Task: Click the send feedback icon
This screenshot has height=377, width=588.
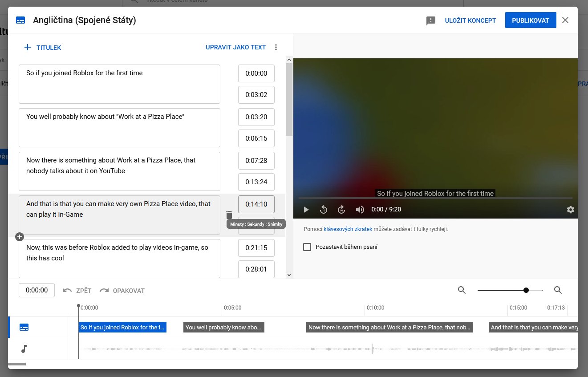Action: pyautogui.click(x=430, y=20)
